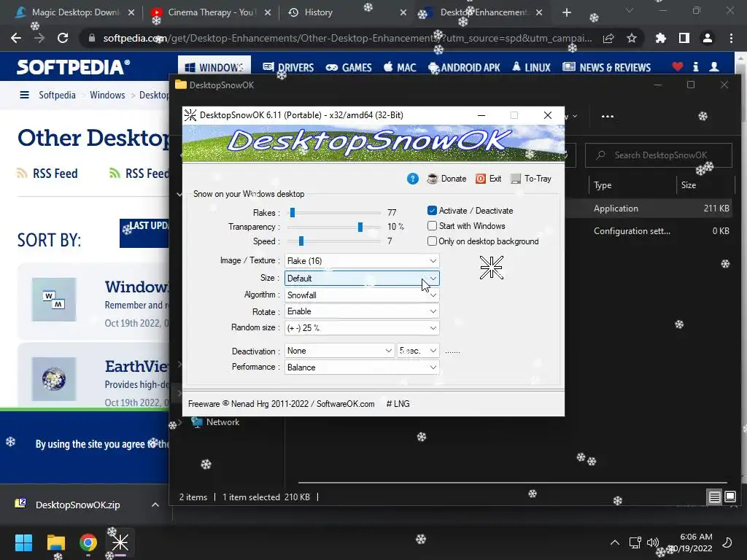The width and height of the screenshot is (747, 560).
Task: Select Network in Explorer navigation pane
Action: [x=222, y=422]
